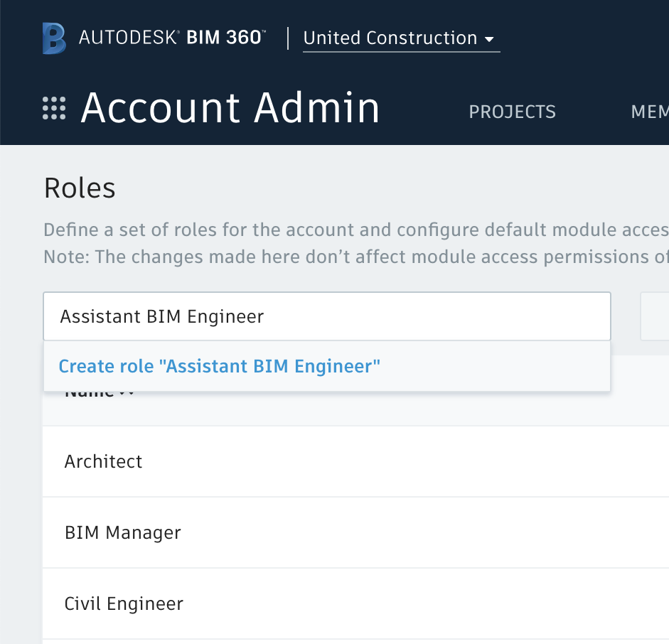Clear the text in the role search box
The width and height of the screenshot is (669, 644).
[327, 316]
